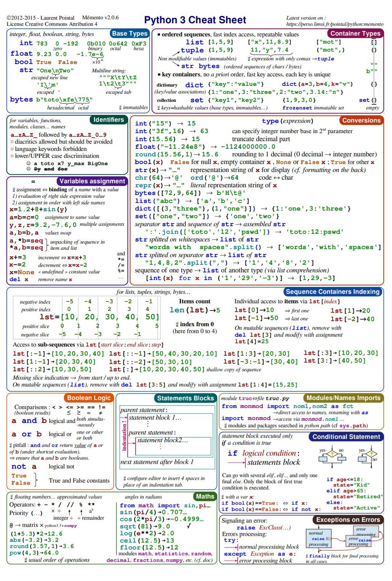Select the "License Creative Commons Attribution 4" text

coord(52,24)
